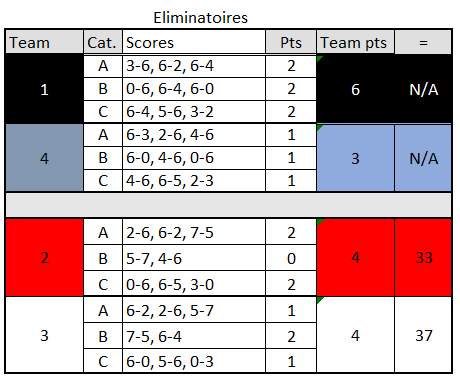Select the cell showing 37
This screenshot has width=460, height=382.
[x=423, y=335]
